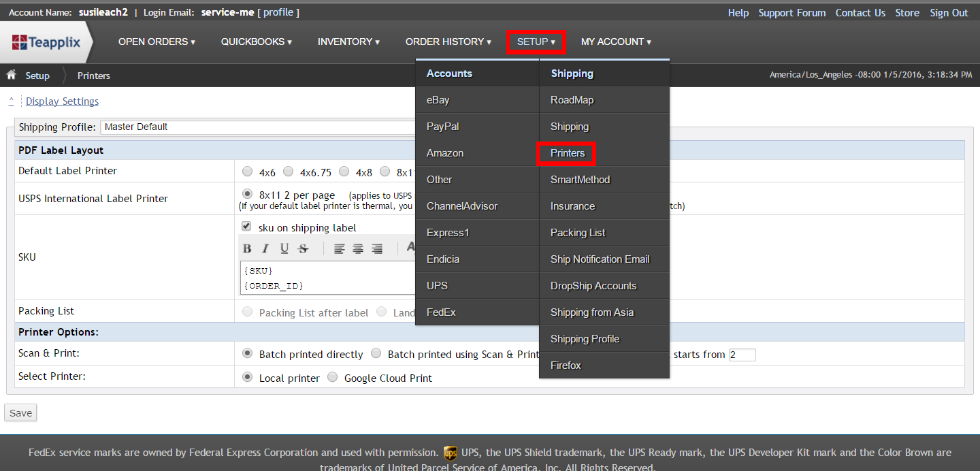Choose eBay from the Accounts menu
980x471 pixels.
pos(477,100)
